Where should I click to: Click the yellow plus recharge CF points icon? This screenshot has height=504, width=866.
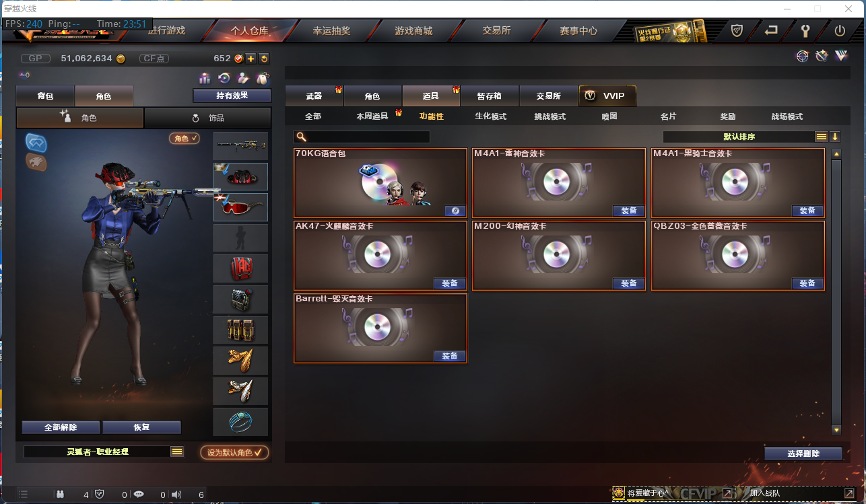(251, 59)
